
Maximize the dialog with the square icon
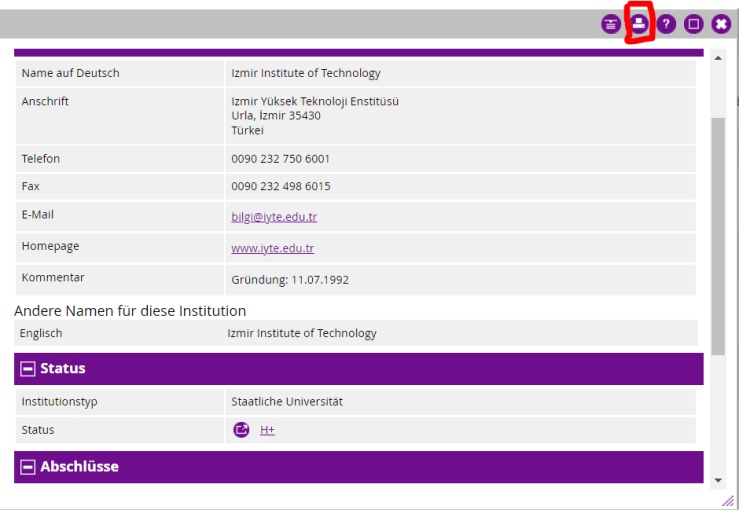click(694, 25)
